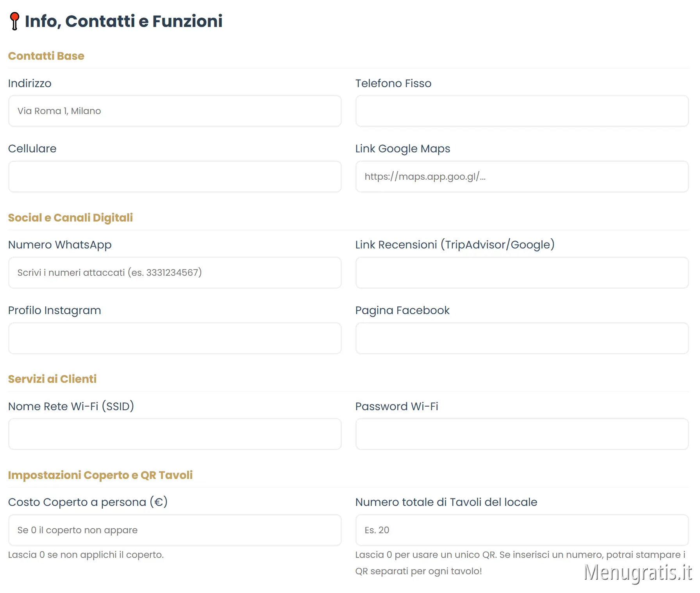The image size is (700, 593).
Task: Click the 'Lascia 0 se non applichi' hint text
Action: point(86,555)
